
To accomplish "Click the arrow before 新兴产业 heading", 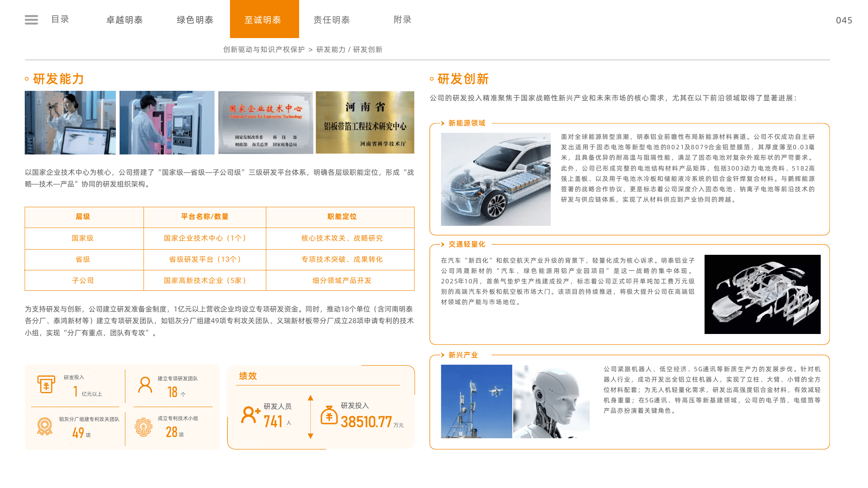I will [443, 355].
